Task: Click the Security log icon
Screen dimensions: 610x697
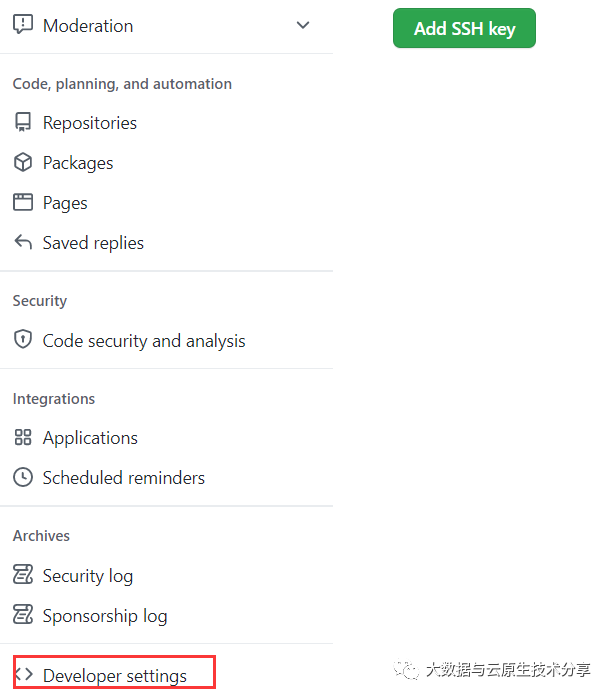Action: (x=23, y=575)
